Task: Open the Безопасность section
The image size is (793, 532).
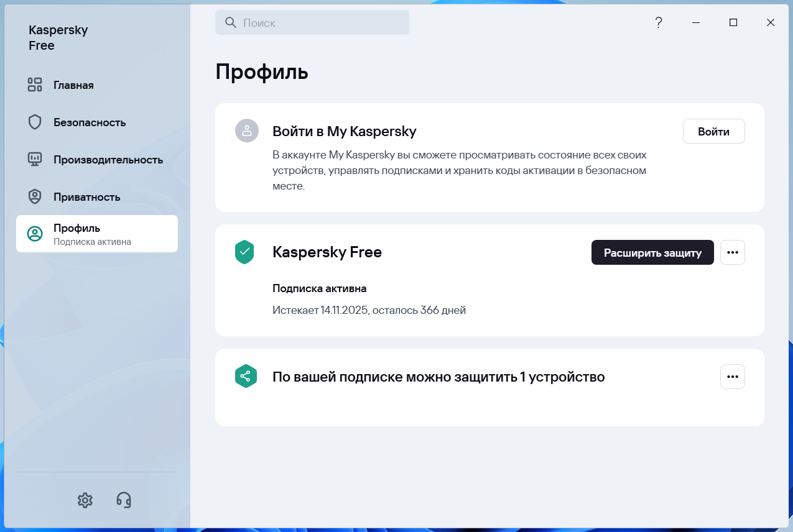Action: coord(97,122)
